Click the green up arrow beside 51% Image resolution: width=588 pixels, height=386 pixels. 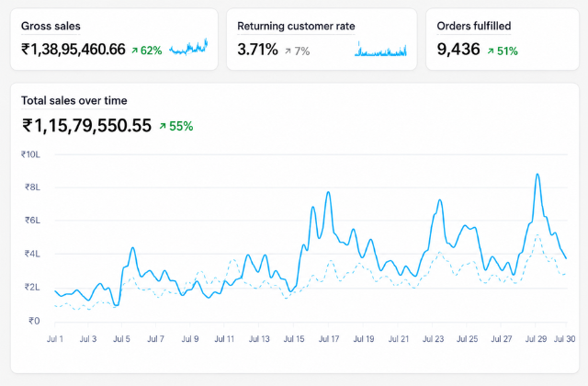click(x=490, y=51)
